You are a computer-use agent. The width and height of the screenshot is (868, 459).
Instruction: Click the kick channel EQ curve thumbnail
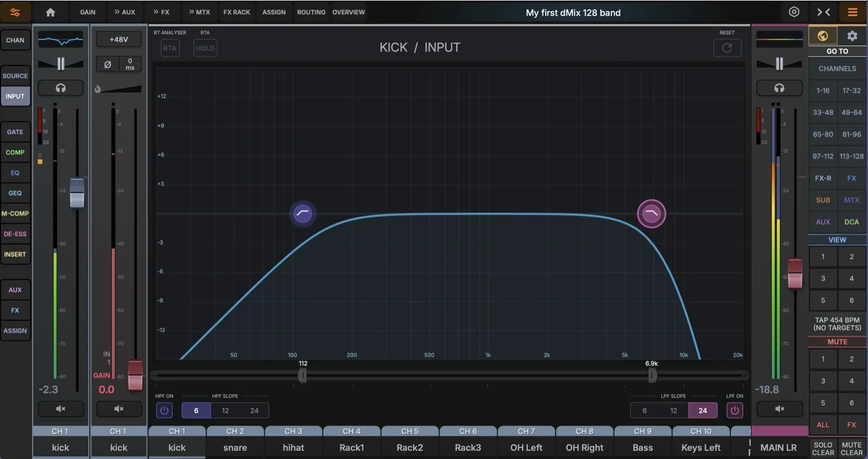(61, 40)
